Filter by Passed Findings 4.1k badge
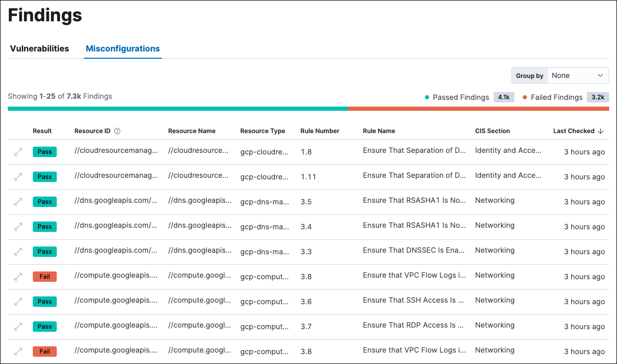The width and height of the screenshot is (617, 364). [x=503, y=97]
